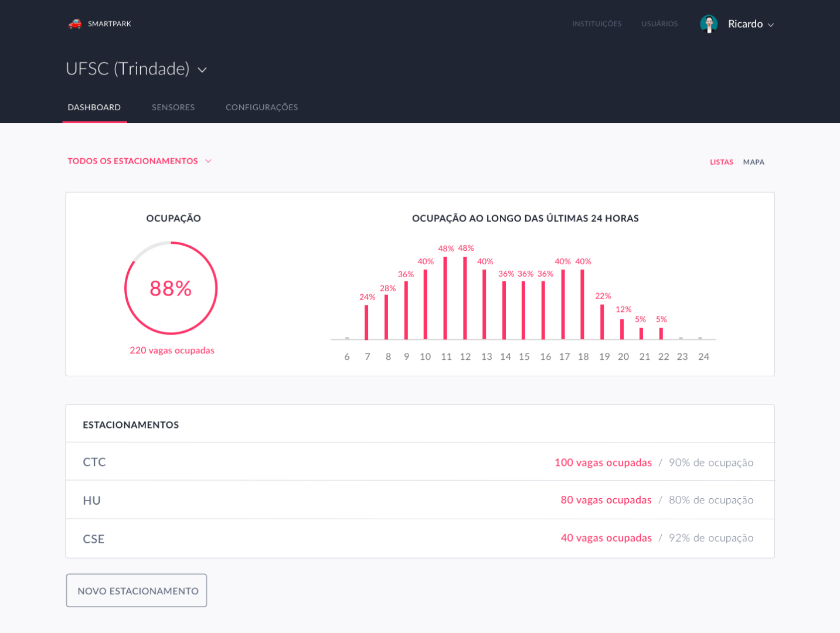Image resolution: width=840 pixels, height=633 pixels.
Task: Click the Novo Estacionamento button
Action: click(x=137, y=591)
